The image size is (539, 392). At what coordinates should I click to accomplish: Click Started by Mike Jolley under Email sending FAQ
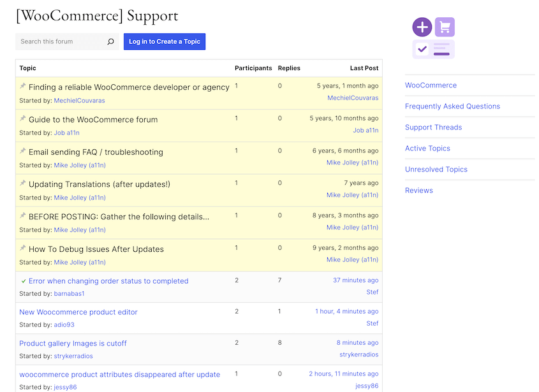[x=80, y=165]
